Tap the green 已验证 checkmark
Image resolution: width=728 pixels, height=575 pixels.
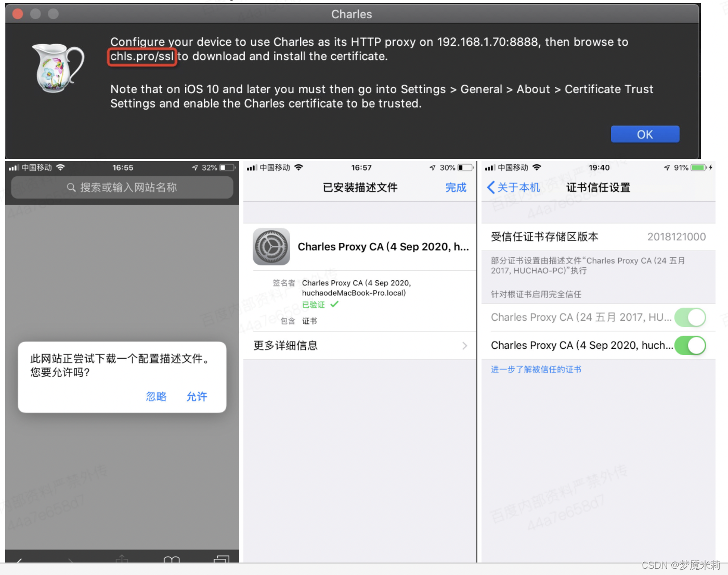point(334,304)
